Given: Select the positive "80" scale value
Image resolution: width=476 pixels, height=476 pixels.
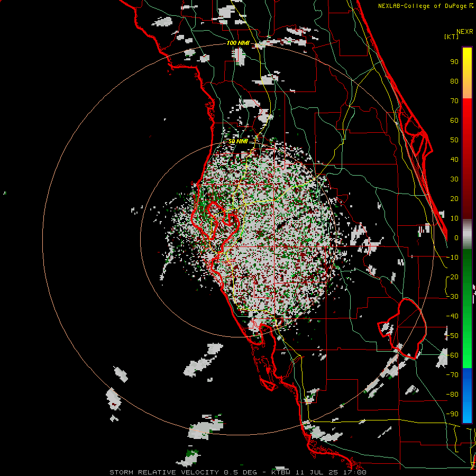Looking at the screenshot, I should tap(454, 81).
